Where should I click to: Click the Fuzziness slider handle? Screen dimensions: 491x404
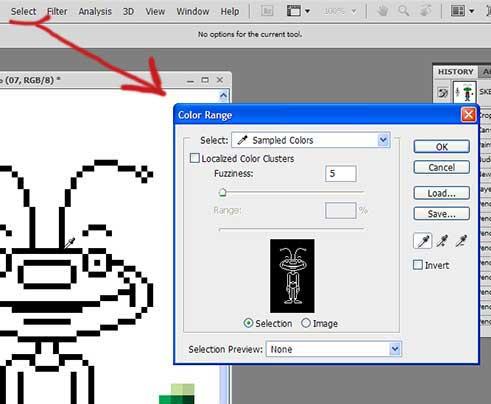[223, 193]
